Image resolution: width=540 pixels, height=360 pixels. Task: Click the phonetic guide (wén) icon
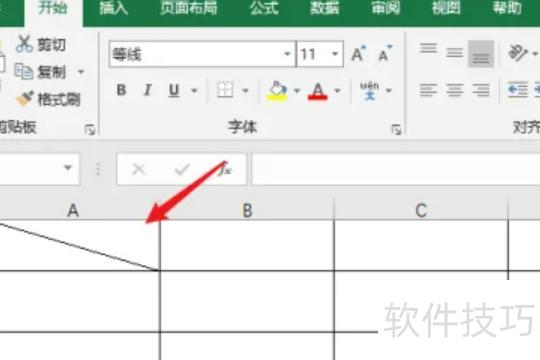(370, 90)
